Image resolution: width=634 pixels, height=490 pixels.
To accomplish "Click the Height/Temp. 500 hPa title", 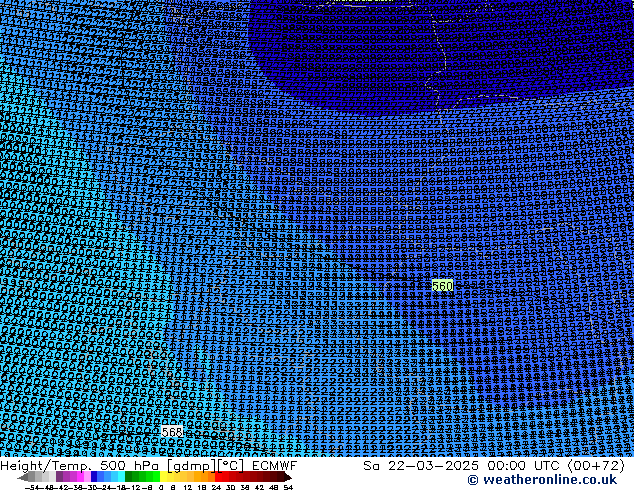I will coord(82,466).
